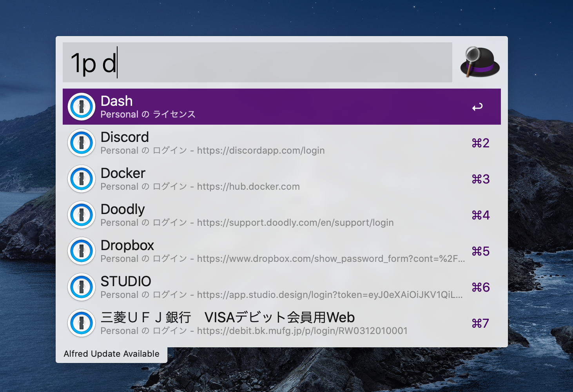573x392 pixels.
Task: Select the Doodly result title
Action: 123,209
